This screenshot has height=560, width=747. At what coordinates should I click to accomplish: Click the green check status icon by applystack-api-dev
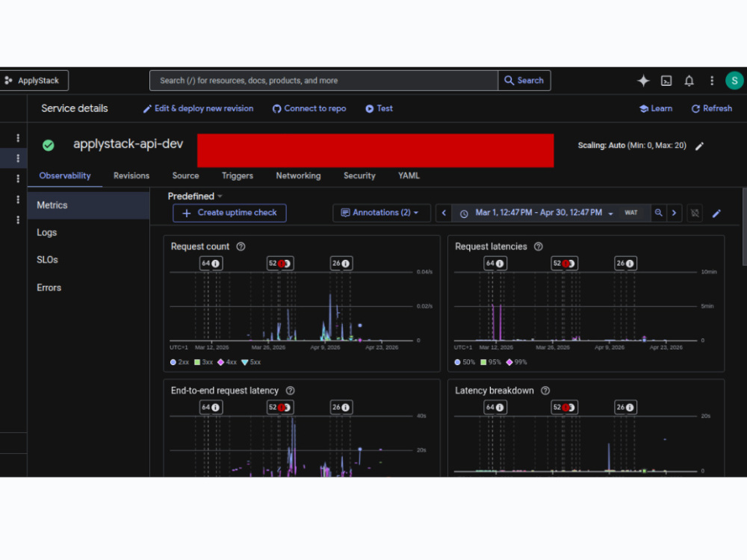(48, 145)
